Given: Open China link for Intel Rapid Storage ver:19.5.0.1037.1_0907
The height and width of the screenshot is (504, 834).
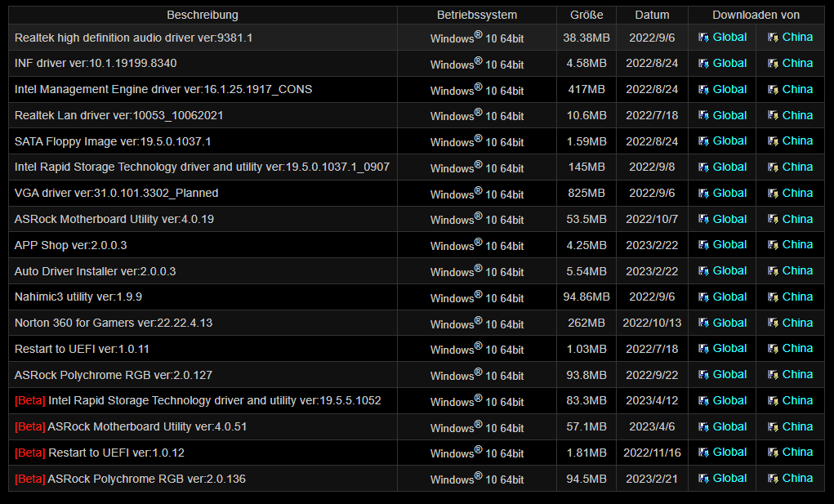Looking at the screenshot, I should 797,167.
